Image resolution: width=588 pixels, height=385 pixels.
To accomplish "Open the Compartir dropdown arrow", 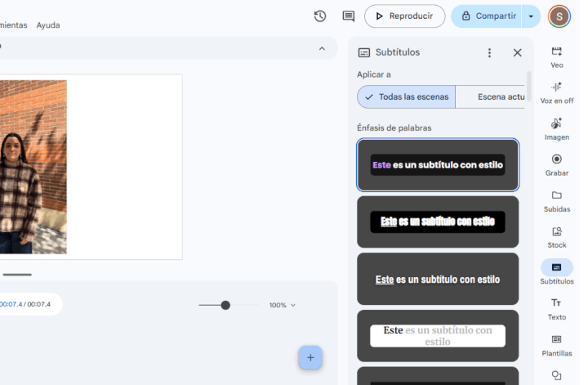I will pyautogui.click(x=531, y=16).
